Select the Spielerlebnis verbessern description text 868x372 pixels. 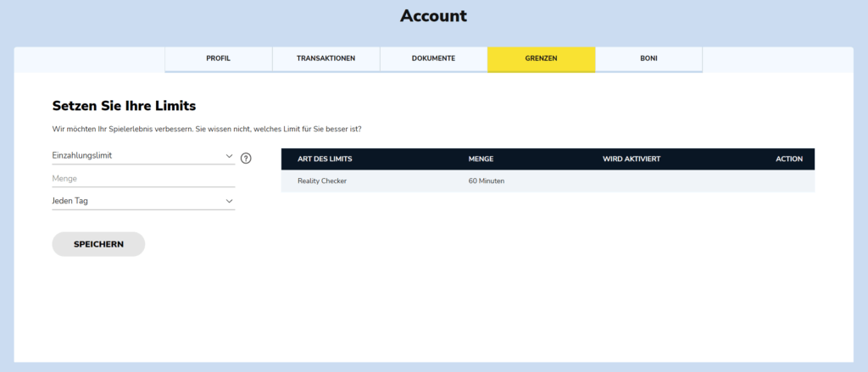click(205, 129)
